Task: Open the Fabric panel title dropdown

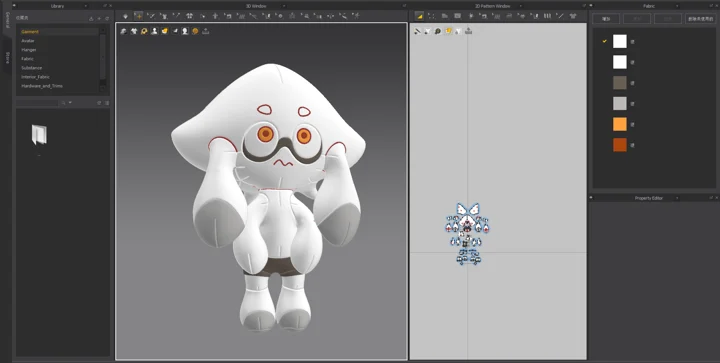Action: point(677,6)
